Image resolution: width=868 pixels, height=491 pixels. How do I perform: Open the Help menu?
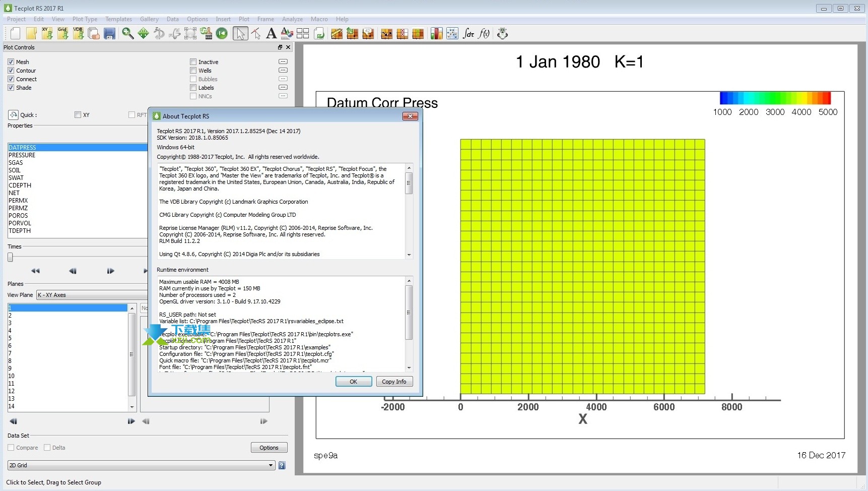342,19
